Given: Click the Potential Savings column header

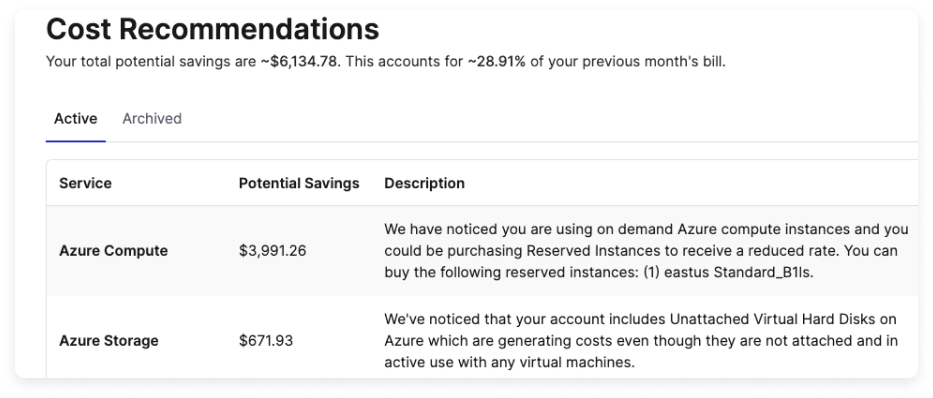Looking at the screenshot, I should click(x=299, y=183).
